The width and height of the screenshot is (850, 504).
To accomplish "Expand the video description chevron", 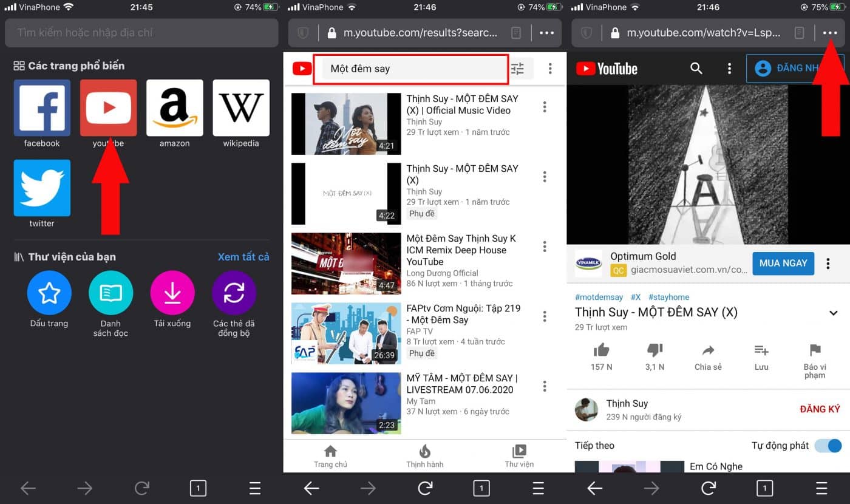I will click(834, 313).
